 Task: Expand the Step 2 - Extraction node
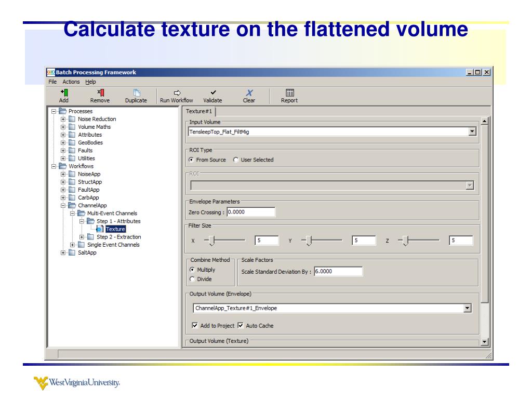coord(82,237)
